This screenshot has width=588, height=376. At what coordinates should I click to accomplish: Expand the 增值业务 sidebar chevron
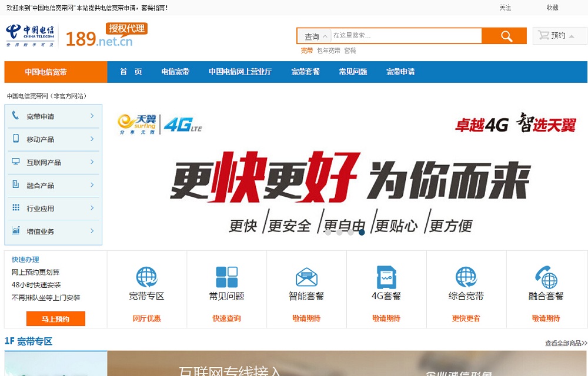[92, 231]
